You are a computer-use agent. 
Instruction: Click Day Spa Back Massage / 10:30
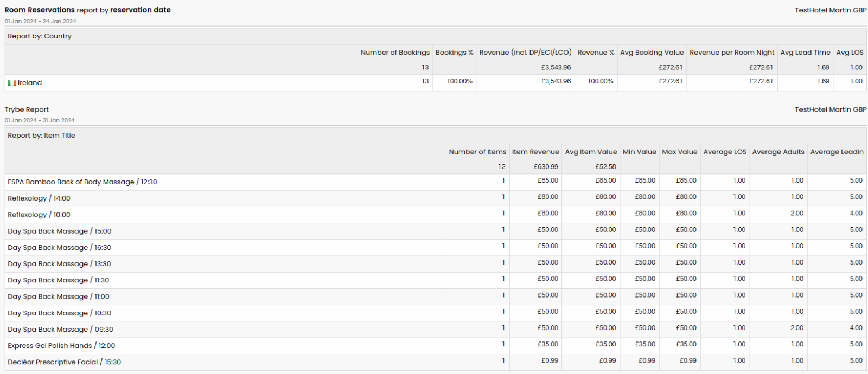click(x=60, y=313)
